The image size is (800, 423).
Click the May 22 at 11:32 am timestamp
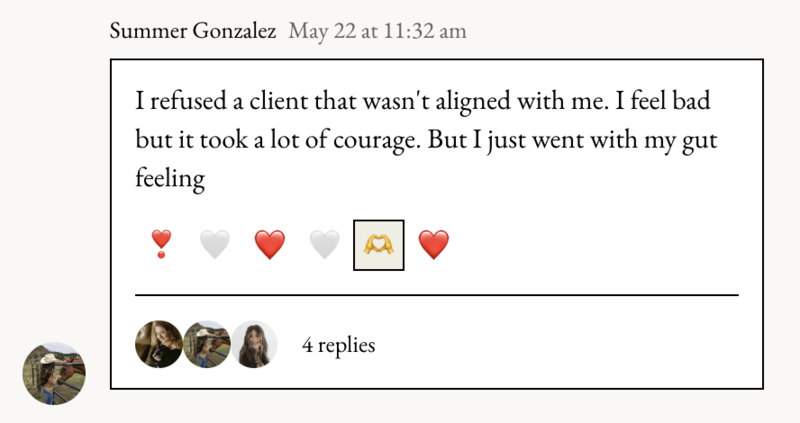(378, 31)
